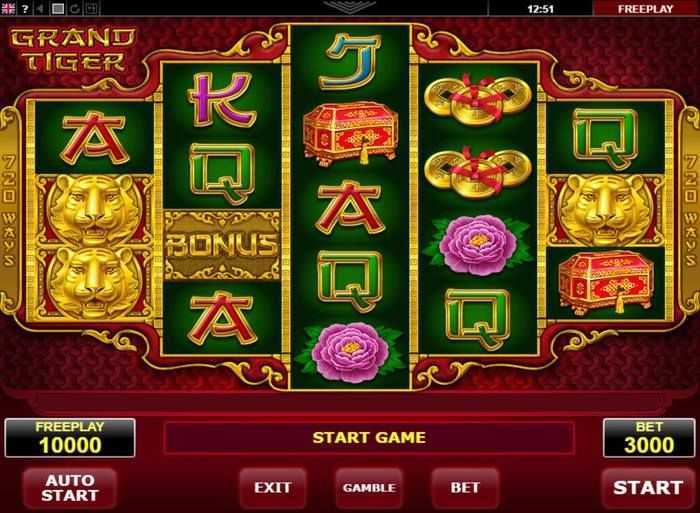The height and width of the screenshot is (513, 700).
Task: Click the blue J symbol on middle reel
Action: click(x=350, y=60)
